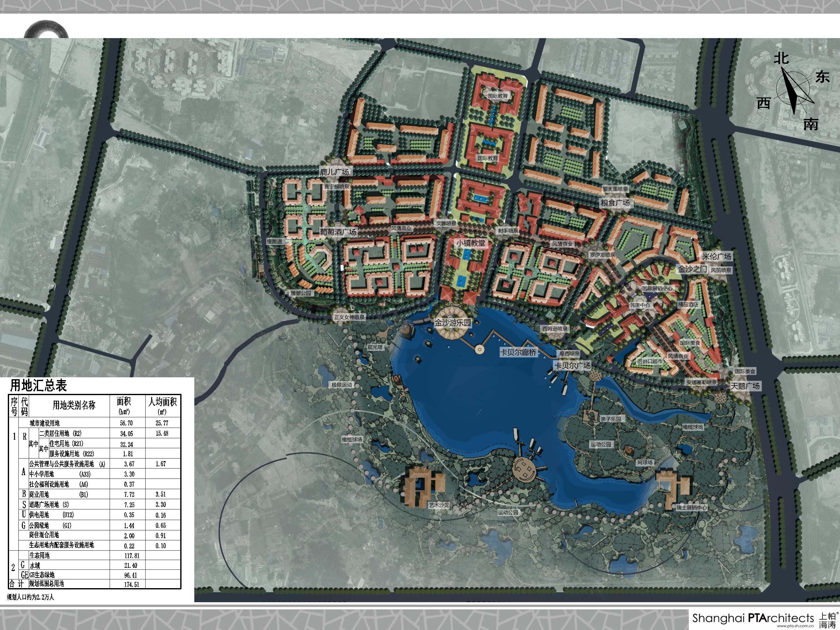Select the 商住混合用地 row label
Screen dimensions: 840x630
tap(44, 535)
